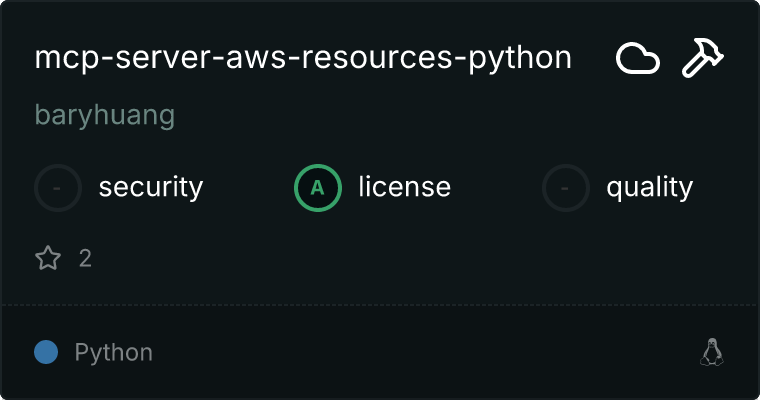Click the Linux penguin icon
760x400 pixels.
[x=711, y=352]
